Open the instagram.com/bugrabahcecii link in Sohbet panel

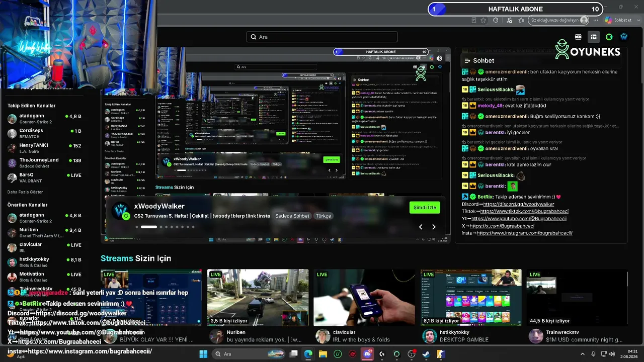click(x=524, y=233)
